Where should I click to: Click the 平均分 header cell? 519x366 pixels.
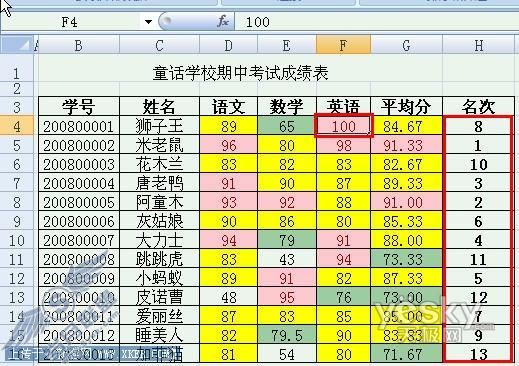coord(406,106)
